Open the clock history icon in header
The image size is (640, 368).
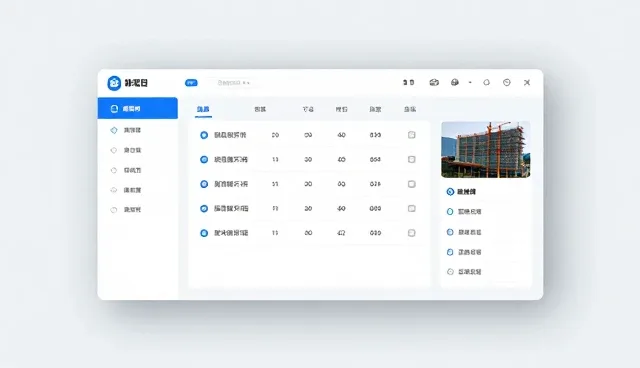click(507, 82)
